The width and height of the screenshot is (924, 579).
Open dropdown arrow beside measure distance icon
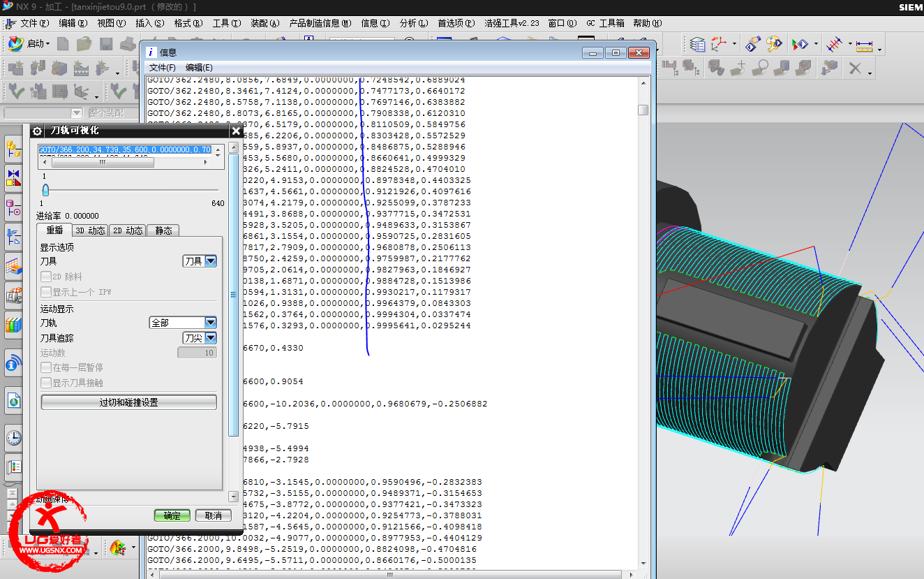point(879,49)
